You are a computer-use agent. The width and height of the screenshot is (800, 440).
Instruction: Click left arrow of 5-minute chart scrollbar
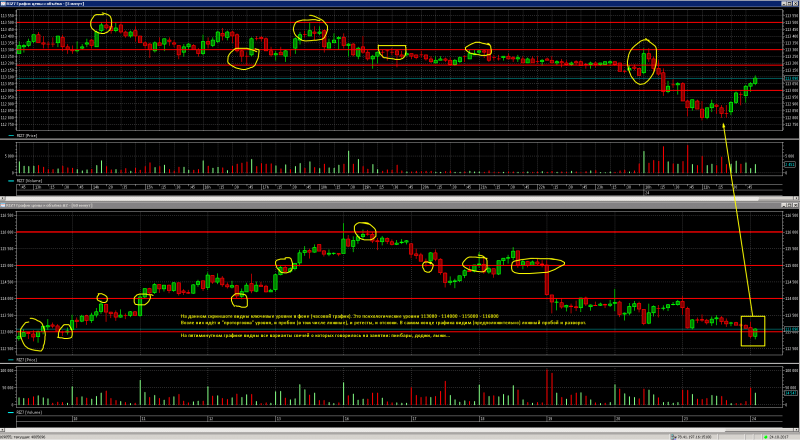[x=2, y=198]
